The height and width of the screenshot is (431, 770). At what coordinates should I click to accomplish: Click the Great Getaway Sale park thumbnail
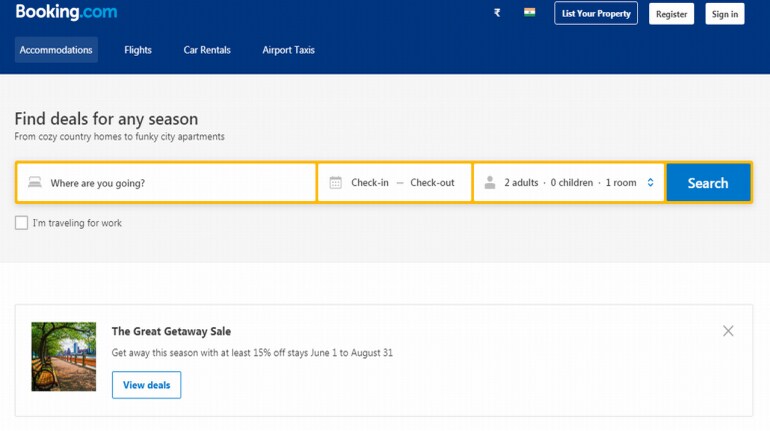point(64,356)
